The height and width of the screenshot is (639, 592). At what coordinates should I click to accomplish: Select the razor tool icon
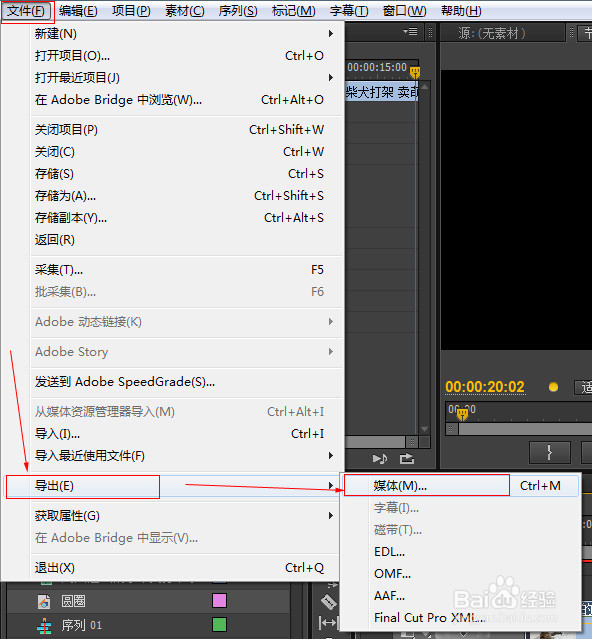pos(328,601)
